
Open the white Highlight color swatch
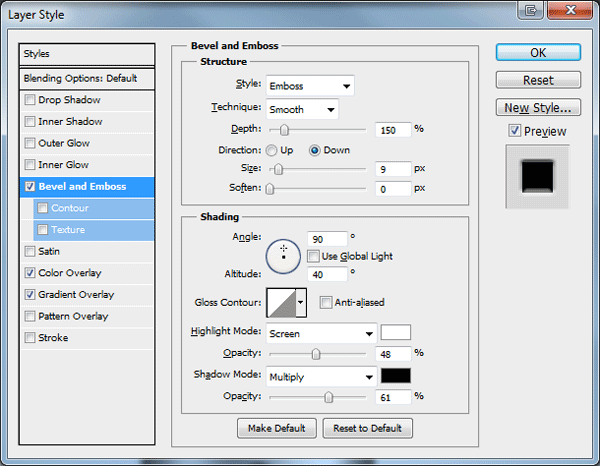coord(396,332)
